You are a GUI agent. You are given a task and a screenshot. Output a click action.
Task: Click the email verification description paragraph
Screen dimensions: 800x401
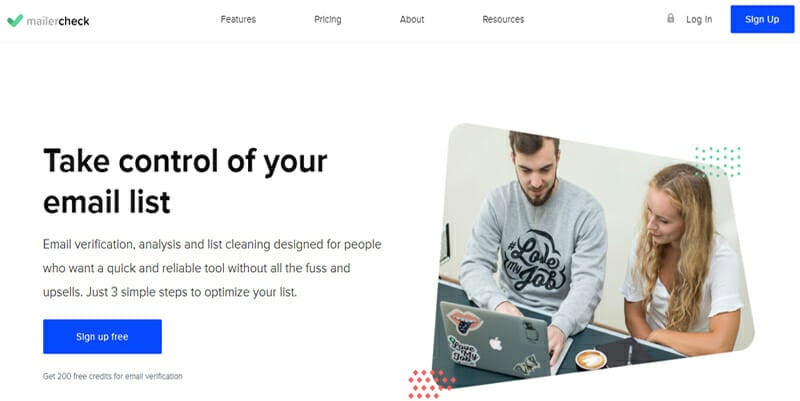click(x=212, y=268)
